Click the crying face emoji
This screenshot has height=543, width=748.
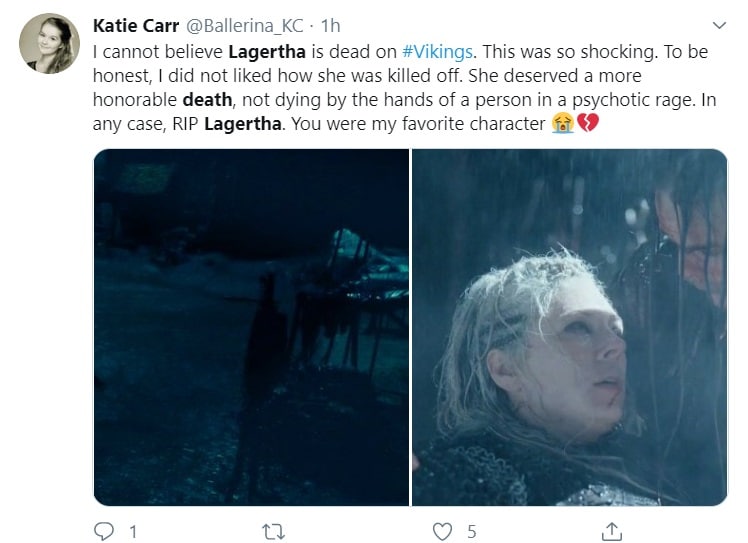tap(563, 124)
